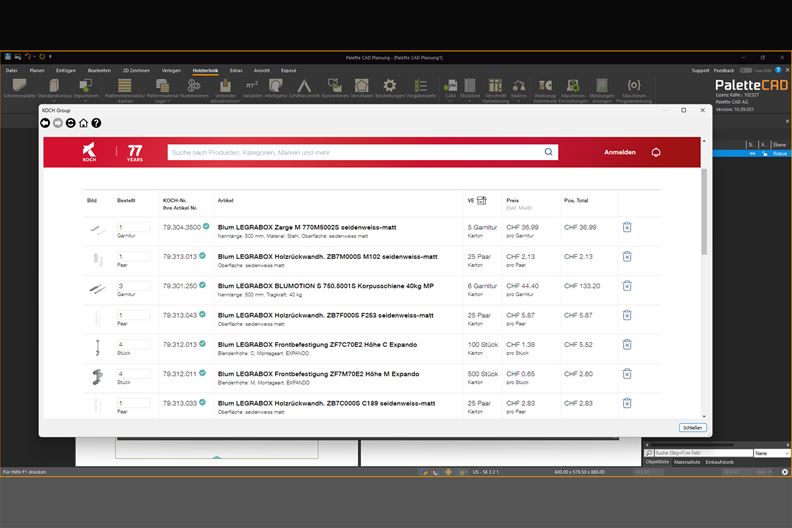
Task: Open the Datei menu
Action: point(11,71)
